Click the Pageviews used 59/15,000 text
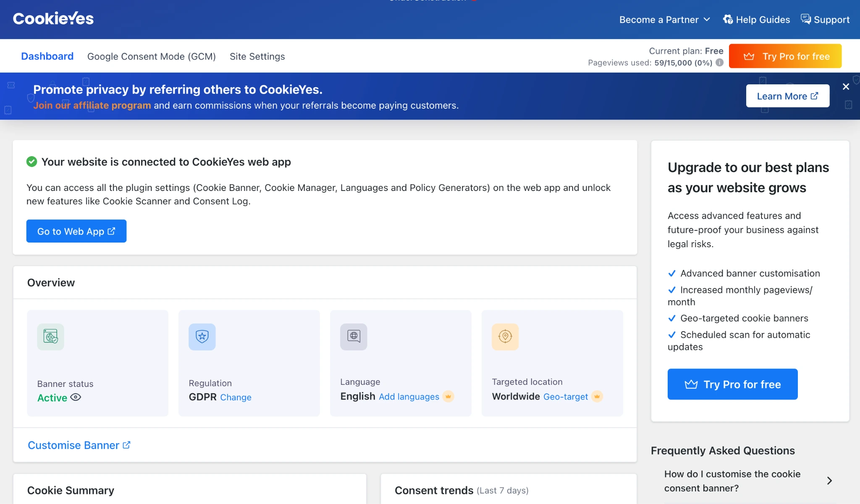This screenshot has height=504, width=860. coord(650,63)
